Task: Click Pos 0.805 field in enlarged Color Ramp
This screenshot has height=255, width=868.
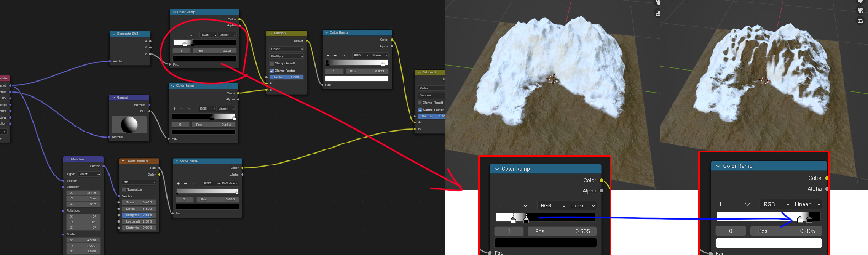Action: click(786, 231)
